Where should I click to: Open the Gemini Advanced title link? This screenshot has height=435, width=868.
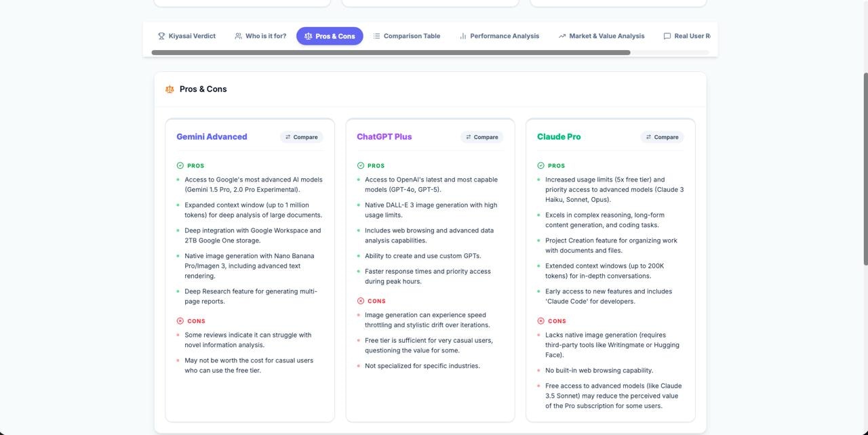(212, 136)
